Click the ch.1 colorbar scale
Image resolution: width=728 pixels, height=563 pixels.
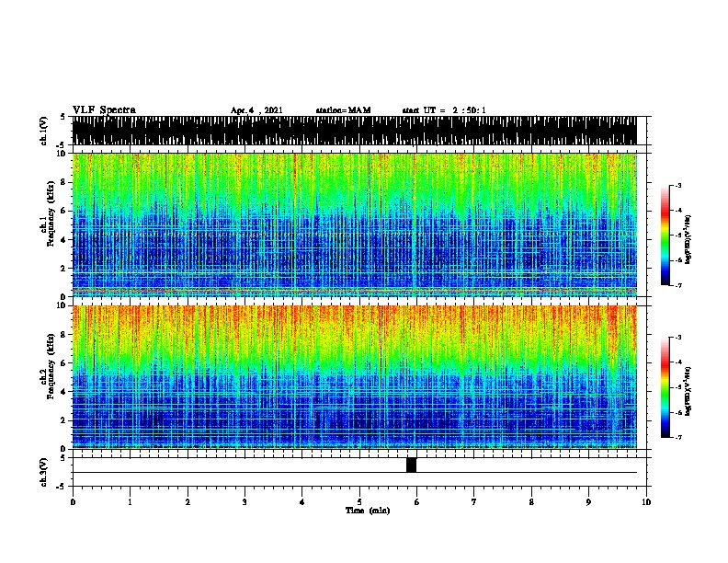click(665, 236)
